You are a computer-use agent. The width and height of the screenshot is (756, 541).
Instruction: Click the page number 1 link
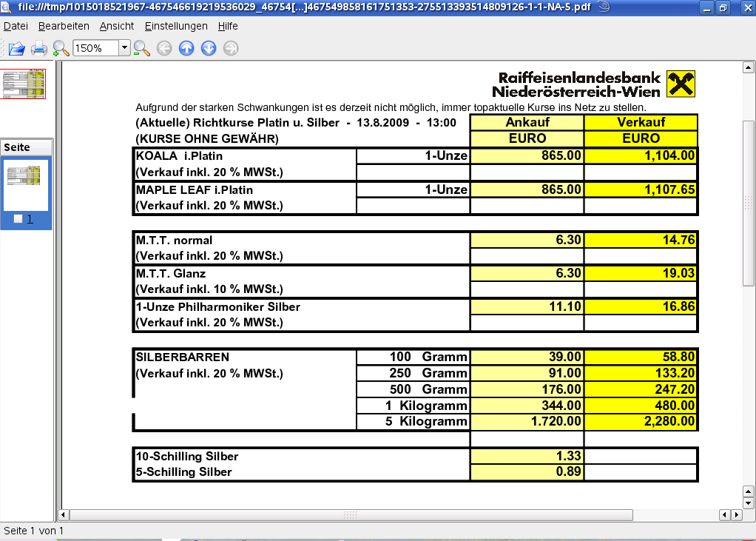coord(30,219)
